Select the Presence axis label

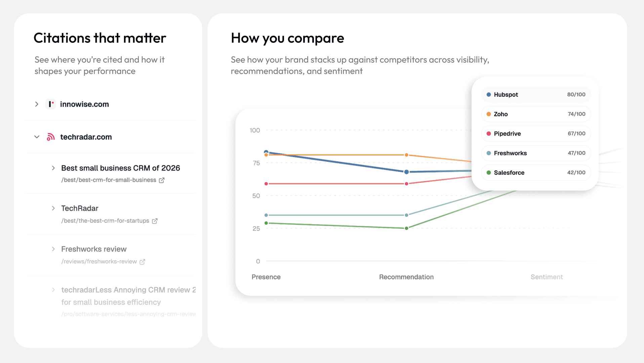(x=266, y=277)
